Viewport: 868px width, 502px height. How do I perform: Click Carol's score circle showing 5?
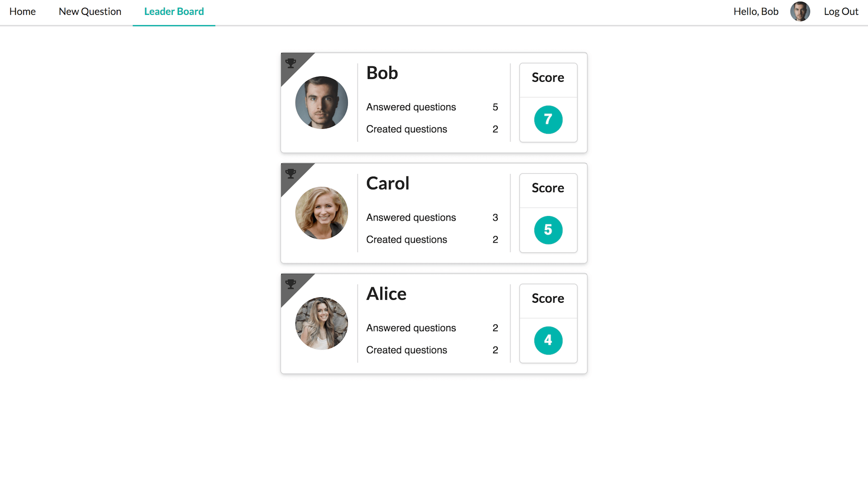[547, 230]
